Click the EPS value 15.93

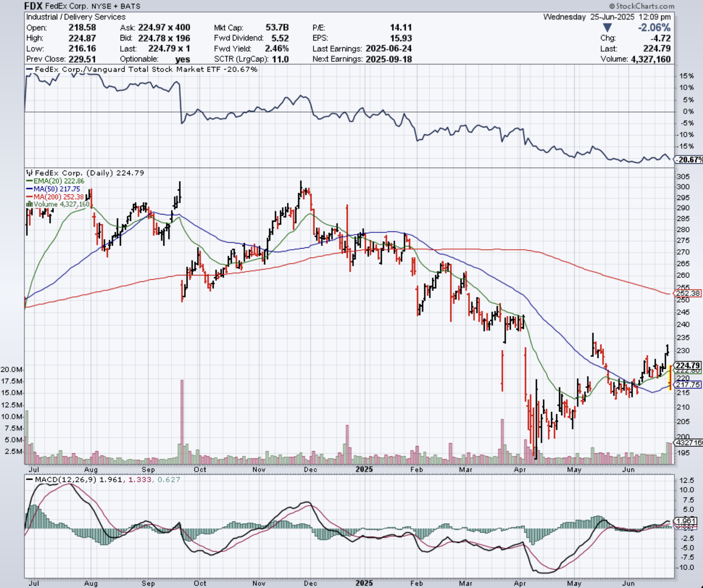click(401, 38)
